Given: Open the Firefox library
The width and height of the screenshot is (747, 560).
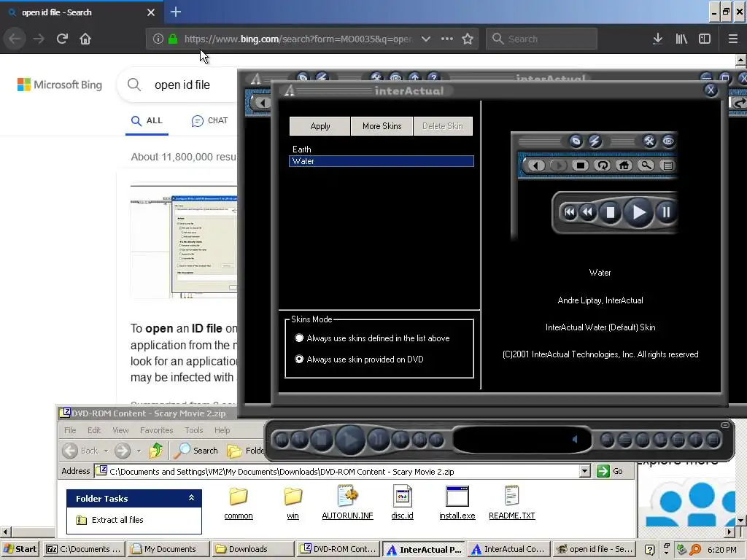Looking at the screenshot, I should [681, 39].
